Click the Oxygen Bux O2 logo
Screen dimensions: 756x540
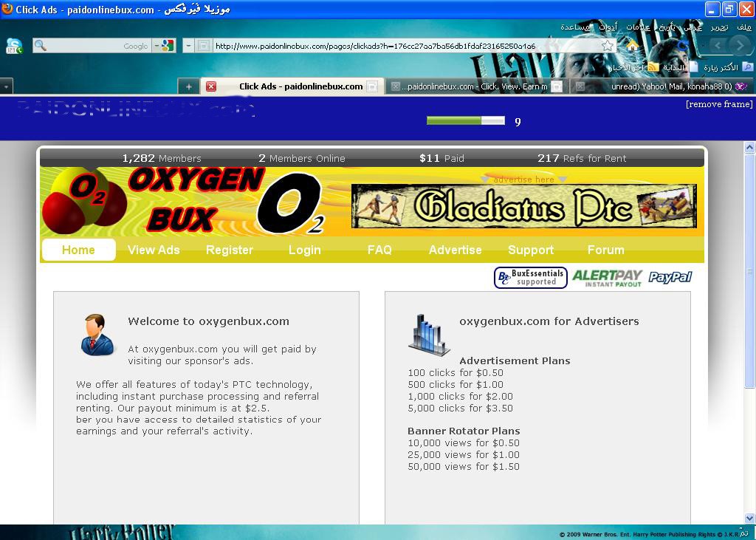[x=182, y=202]
